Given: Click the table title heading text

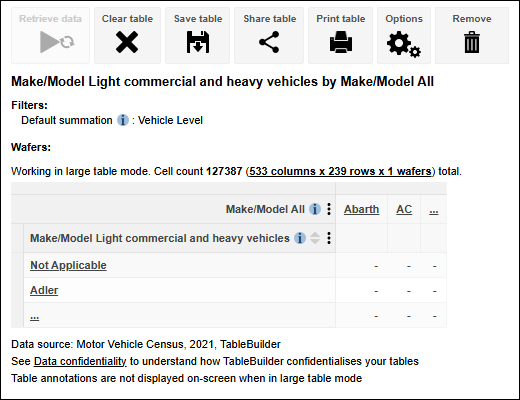Looking at the screenshot, I should pos(222,82).
